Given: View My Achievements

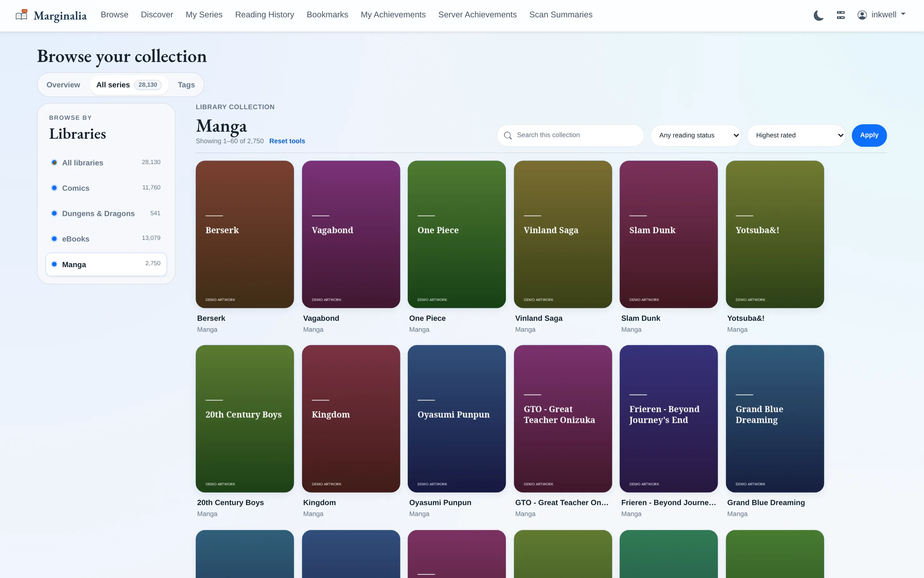Looking at the screenshot, I should [393, 14].
